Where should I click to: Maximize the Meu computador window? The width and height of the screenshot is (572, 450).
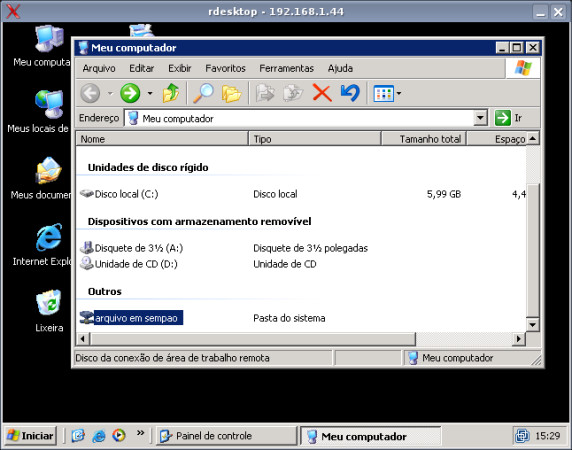click(x=517, y=47)
